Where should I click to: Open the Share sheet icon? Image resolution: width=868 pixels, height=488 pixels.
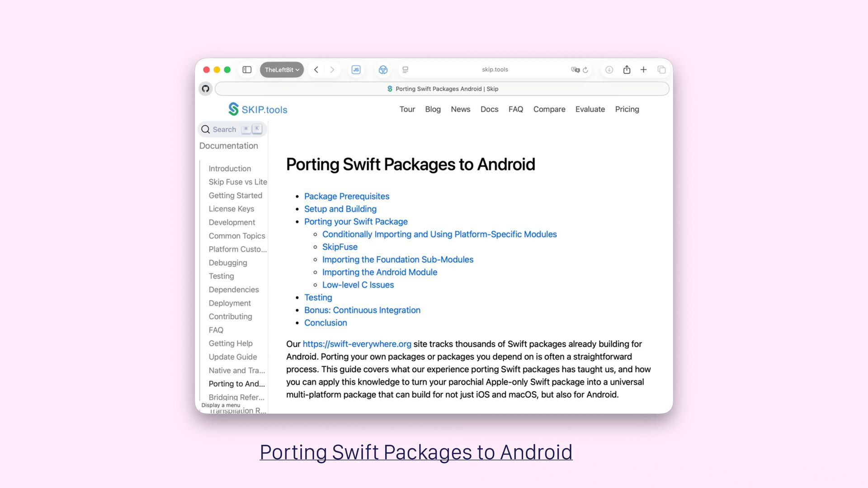(x=627, y=70)
